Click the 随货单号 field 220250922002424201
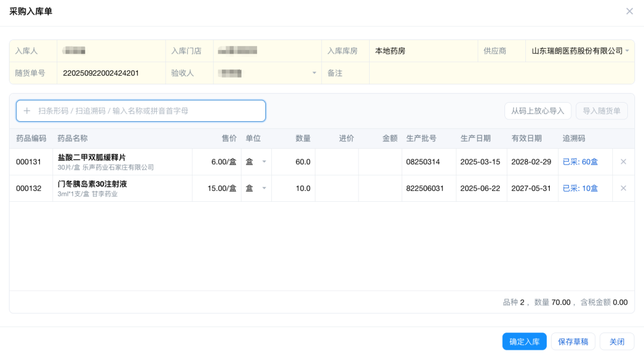Viewport: 644px width, 354px height. point(112,73)
